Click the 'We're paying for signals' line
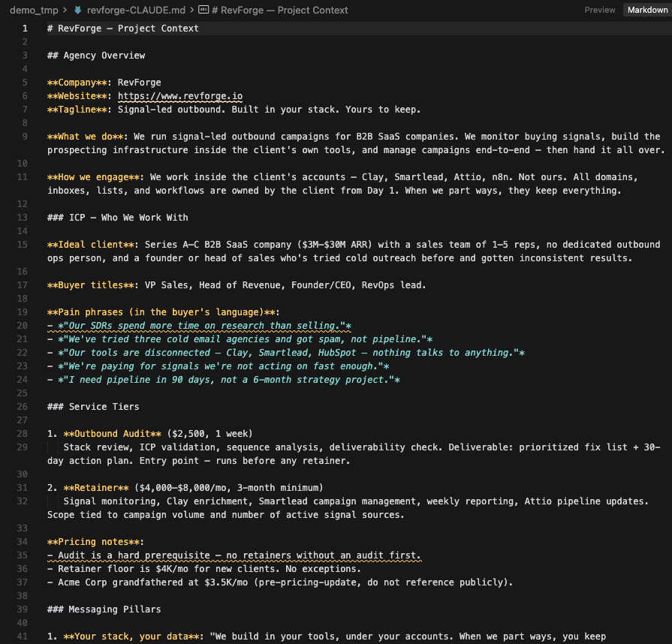672x644 pixels. [218, 366]
